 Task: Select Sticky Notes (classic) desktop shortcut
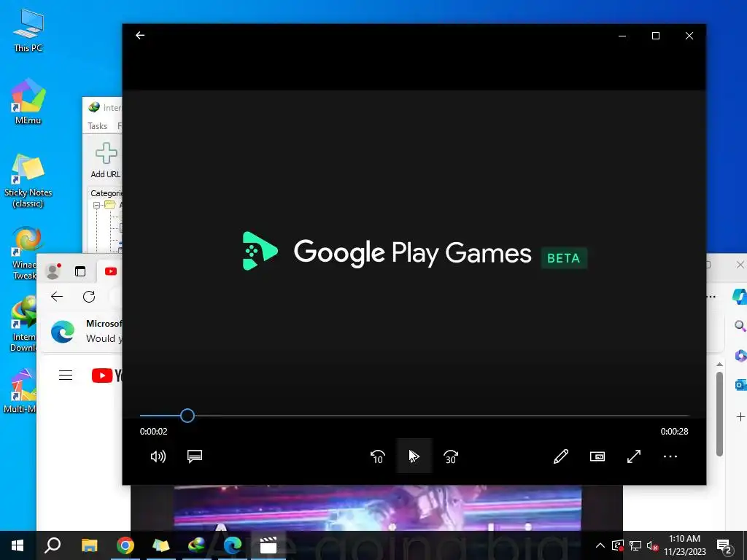[28, 181]
